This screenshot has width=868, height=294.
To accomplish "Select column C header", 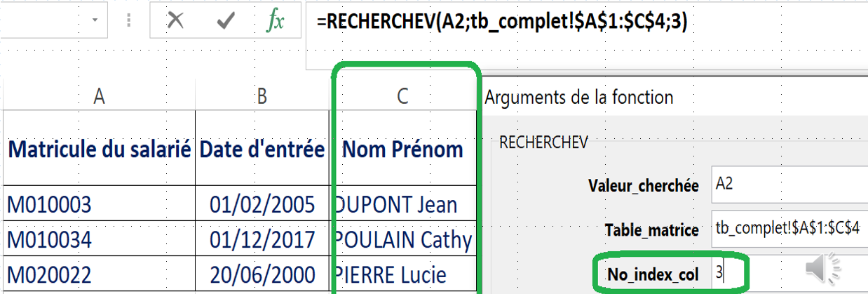I will pyautogui.click(x=402, y=97).
